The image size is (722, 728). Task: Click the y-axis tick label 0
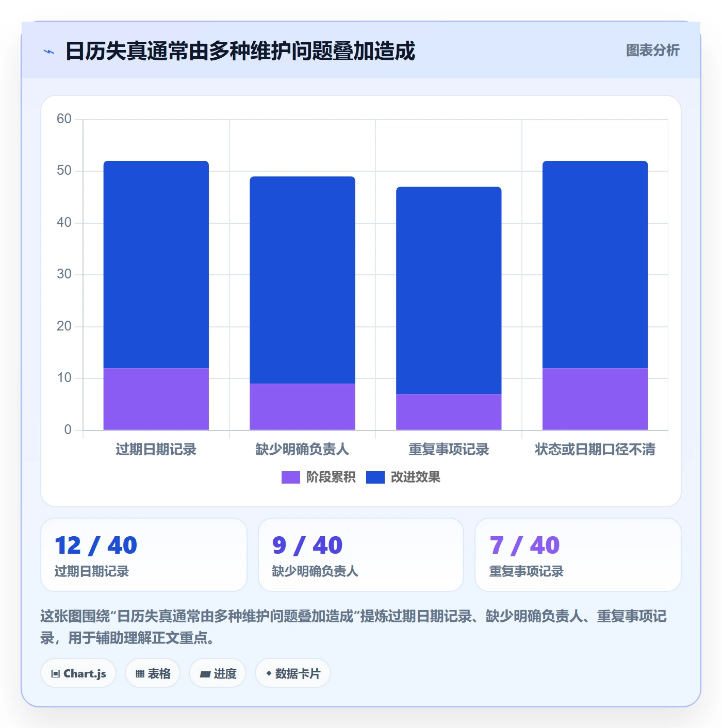point(68,430)
